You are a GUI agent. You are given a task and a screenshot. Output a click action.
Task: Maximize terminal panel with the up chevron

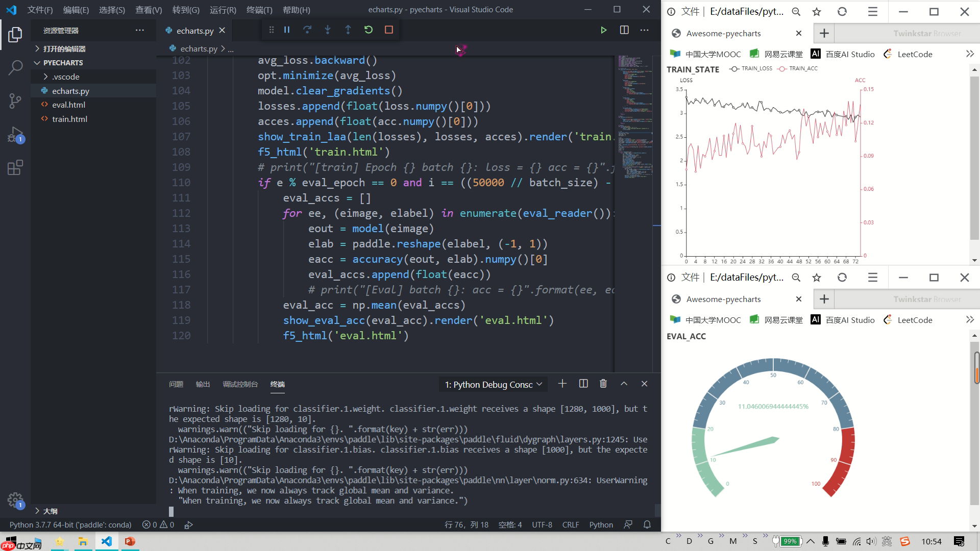pos(624,384)
